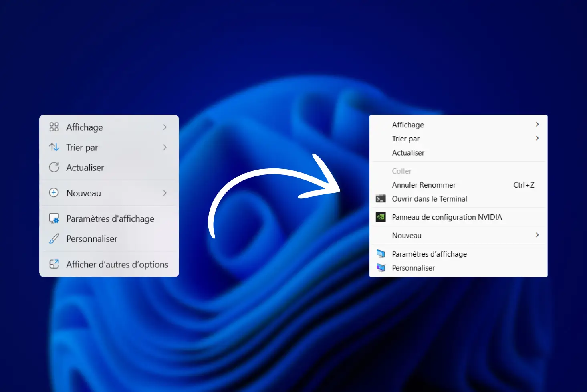Image resolution: width=587 pixels, height=392 pixels.
Task: Expand the Trier par arrow in left menu
Action: [165, 147]
